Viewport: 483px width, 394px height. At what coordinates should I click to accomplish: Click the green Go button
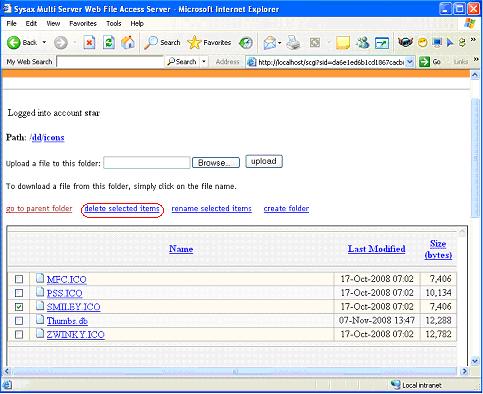(x=430, y=62)
